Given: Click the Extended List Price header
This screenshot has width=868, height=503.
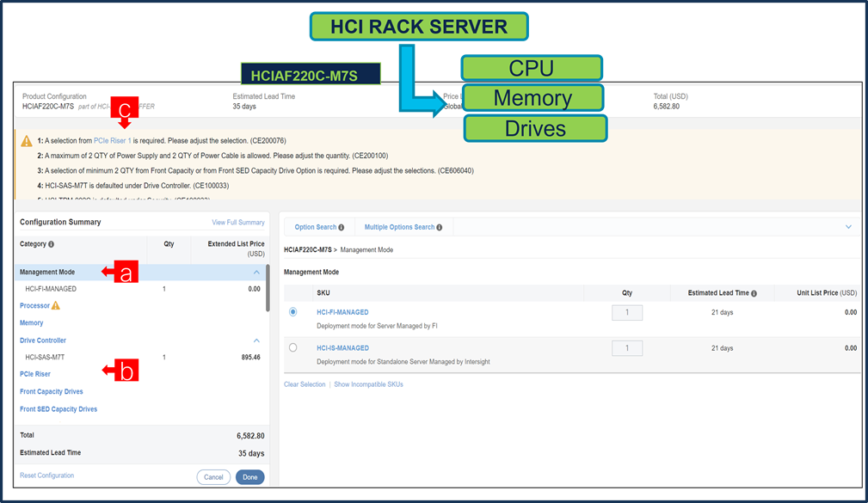Looking at the screenshot, I should point(237,248).
